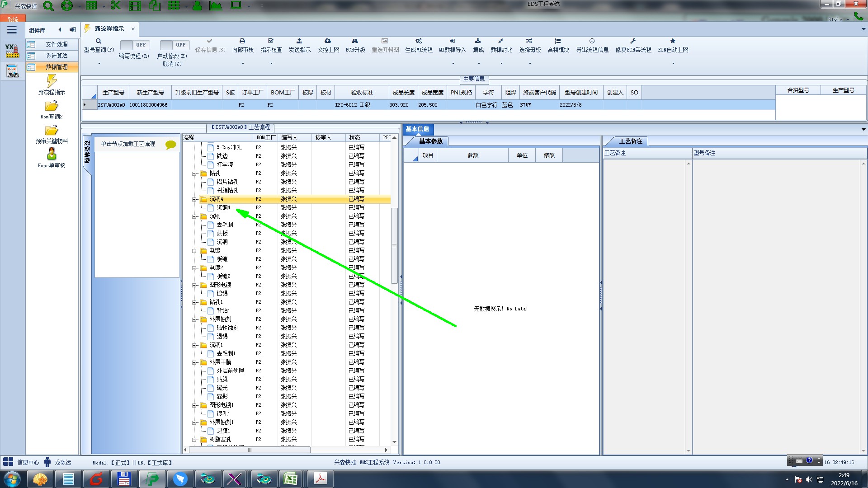
Task: Open the Excel icon in the taskbar
Action: point(290,479)
